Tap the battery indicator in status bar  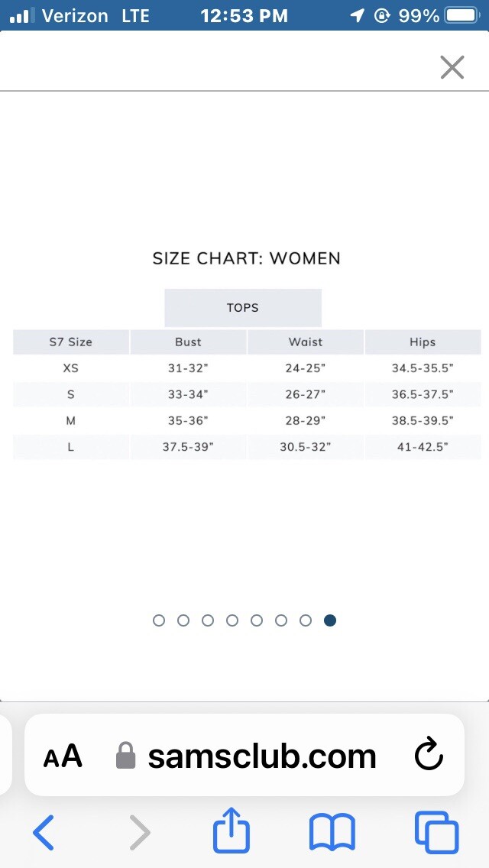(x=461, y=15)
